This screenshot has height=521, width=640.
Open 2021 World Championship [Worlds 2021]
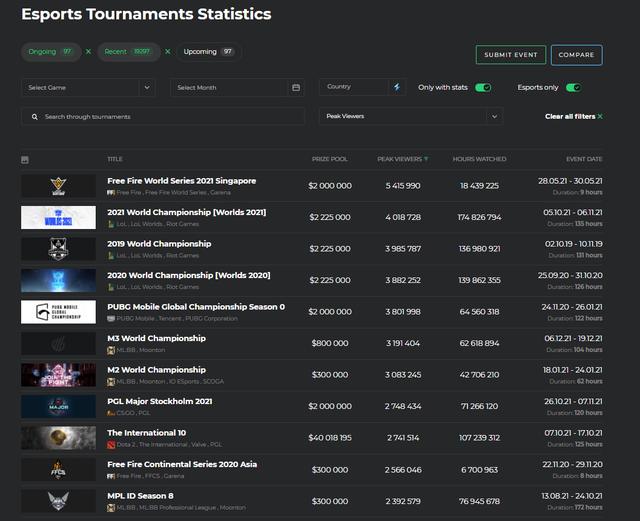click(187, 212)
